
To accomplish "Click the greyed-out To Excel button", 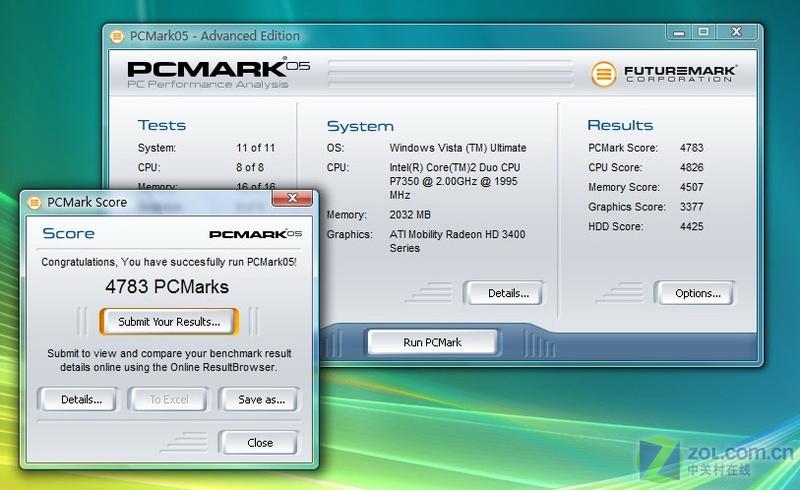I will pyautogui.click(x=169, y=399).
